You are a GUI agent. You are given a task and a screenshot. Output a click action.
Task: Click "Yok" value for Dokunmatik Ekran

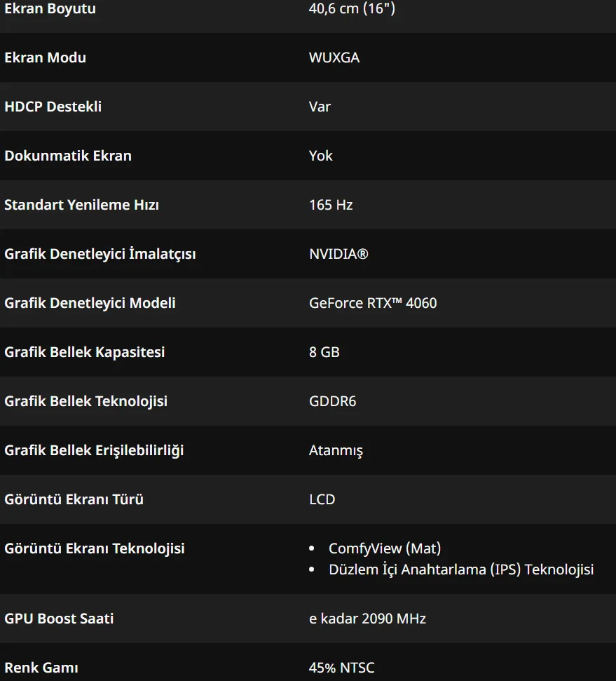(321, 156)
